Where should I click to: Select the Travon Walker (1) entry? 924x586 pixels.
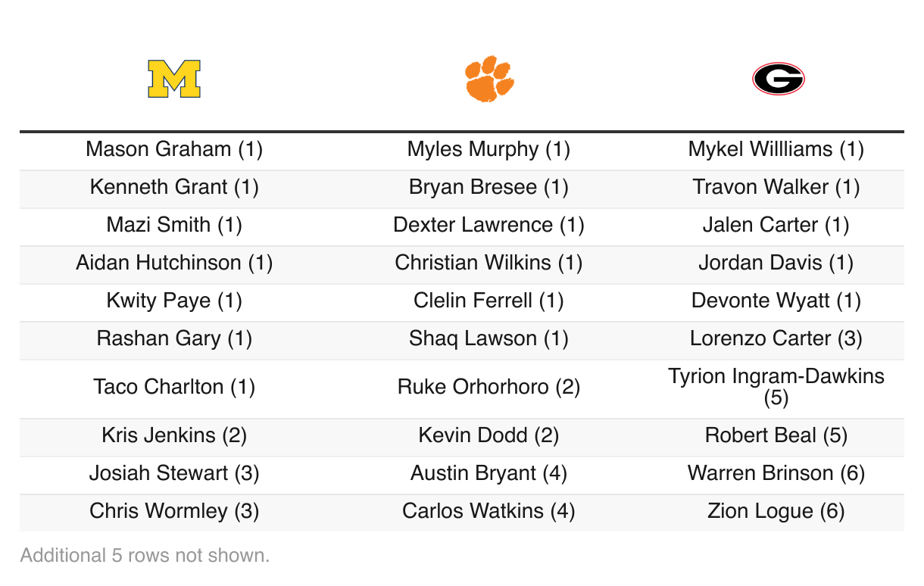click(x=776, y=187)
